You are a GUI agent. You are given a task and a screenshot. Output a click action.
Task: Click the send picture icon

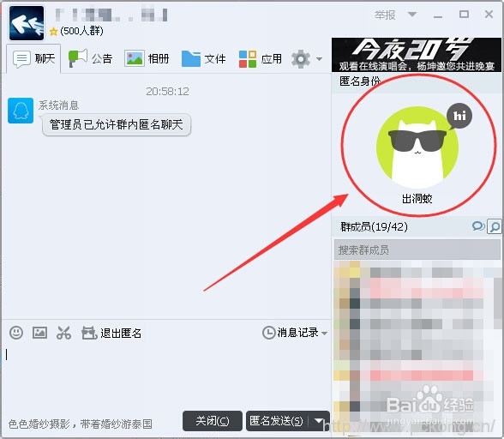tap(39, 333)
